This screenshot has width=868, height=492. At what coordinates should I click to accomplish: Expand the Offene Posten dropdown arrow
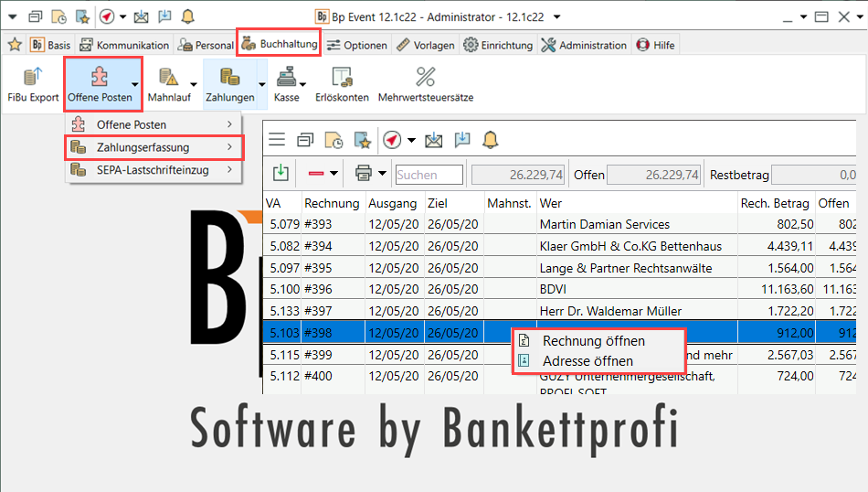pos(135,84)
